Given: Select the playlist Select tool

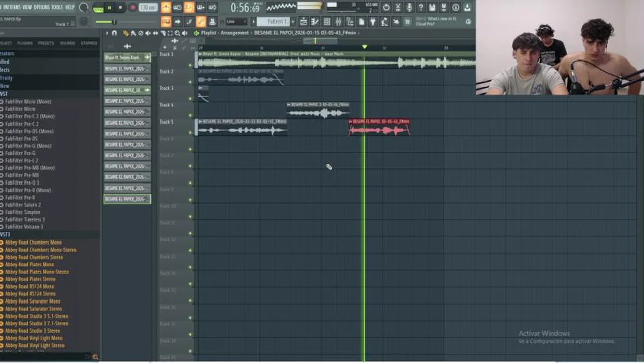Looking at the screenshot, I should pyautogui.click(x=170, y=33).
